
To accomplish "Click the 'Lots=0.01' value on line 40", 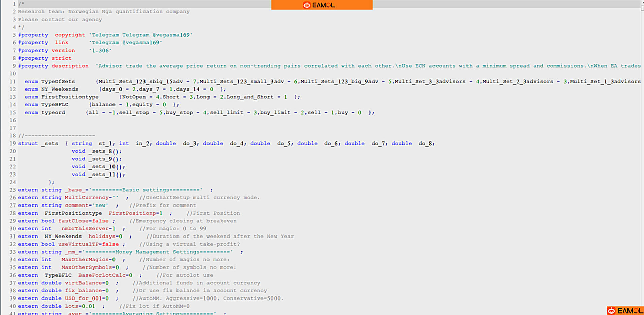I will coord(80,306).
